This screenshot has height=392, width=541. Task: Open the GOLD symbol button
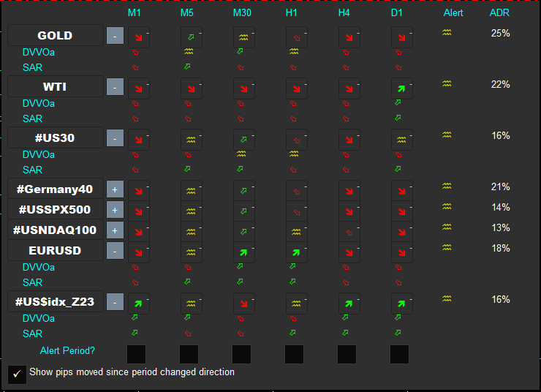coord(56,35)
